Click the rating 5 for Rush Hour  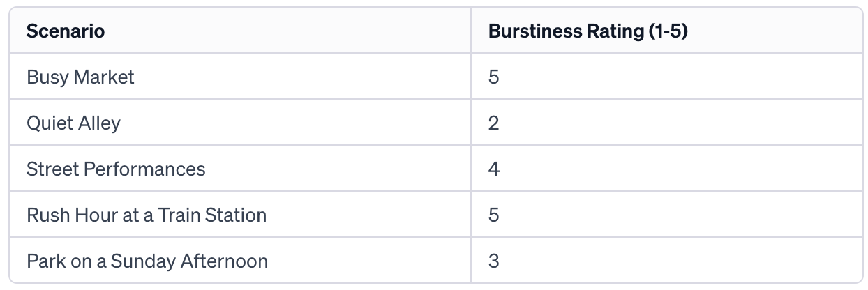point(494,215)
